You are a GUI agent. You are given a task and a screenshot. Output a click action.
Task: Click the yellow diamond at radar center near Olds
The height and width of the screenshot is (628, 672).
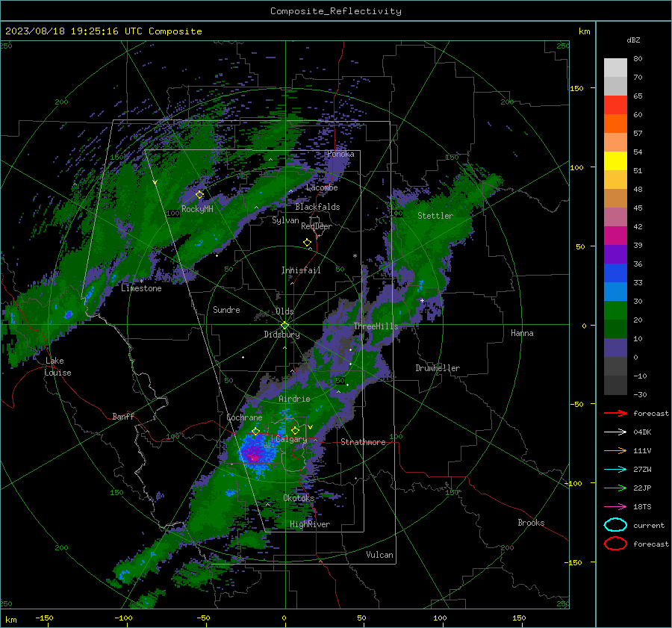tap(284, 326)
